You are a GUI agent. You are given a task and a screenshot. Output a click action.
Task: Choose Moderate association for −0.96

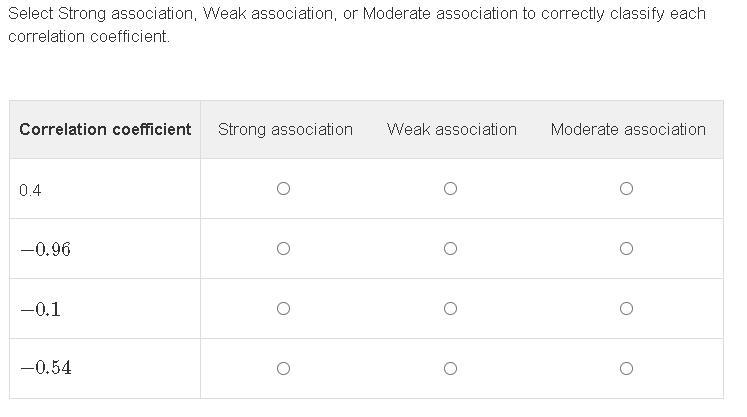point(626,249)
